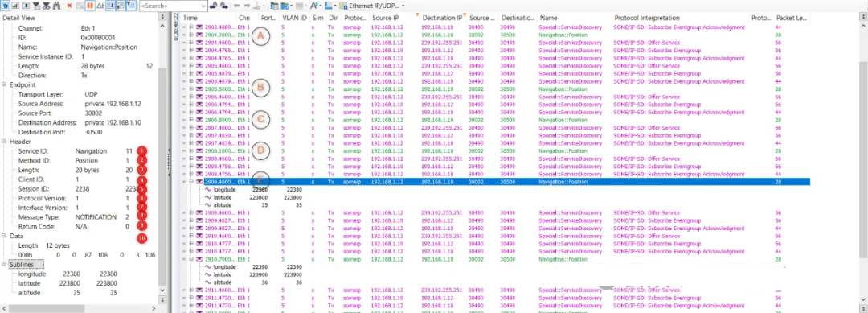Image resolution: width=868 pixels, height=313 pixels.
Task: Open the statistics bar chart toolbar icon
Action: pos(15,6)
